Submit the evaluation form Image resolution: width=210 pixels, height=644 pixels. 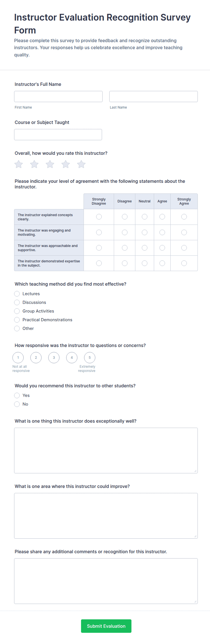point(106,626)
